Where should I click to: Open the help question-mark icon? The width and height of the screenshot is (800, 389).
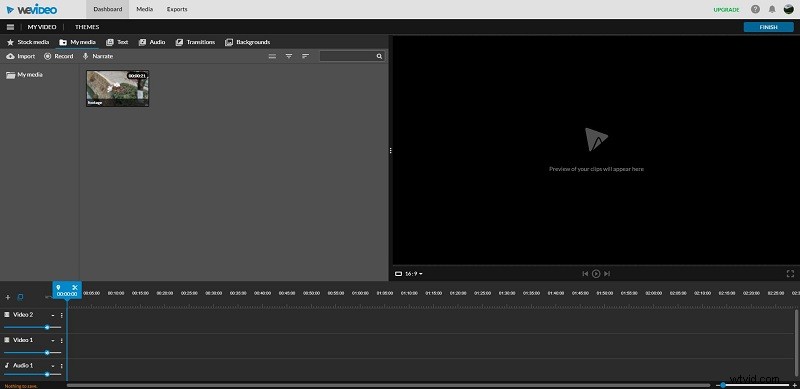tap(756, 9)
